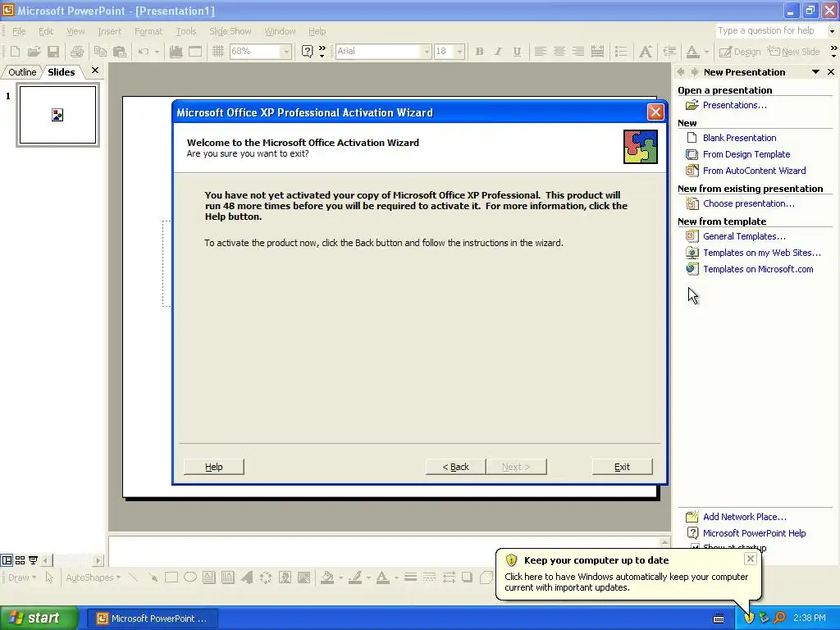Click the Decrease Indent icon

point(669,52)
